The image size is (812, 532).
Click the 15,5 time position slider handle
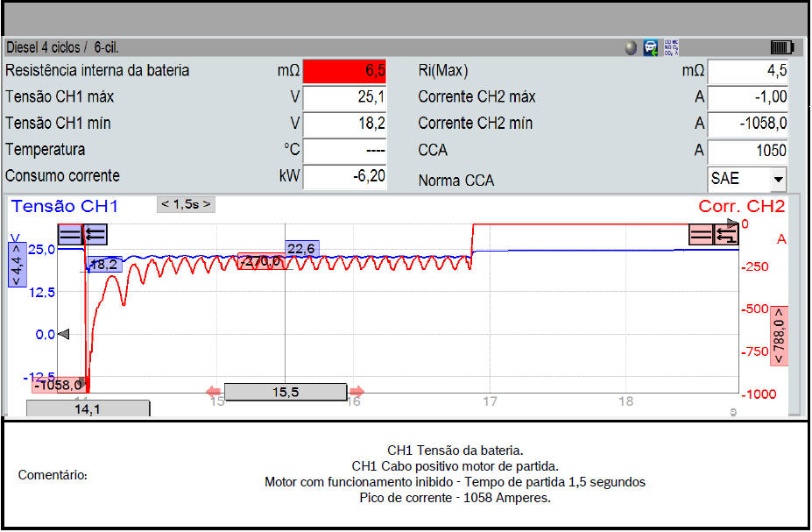pos(285,392)
